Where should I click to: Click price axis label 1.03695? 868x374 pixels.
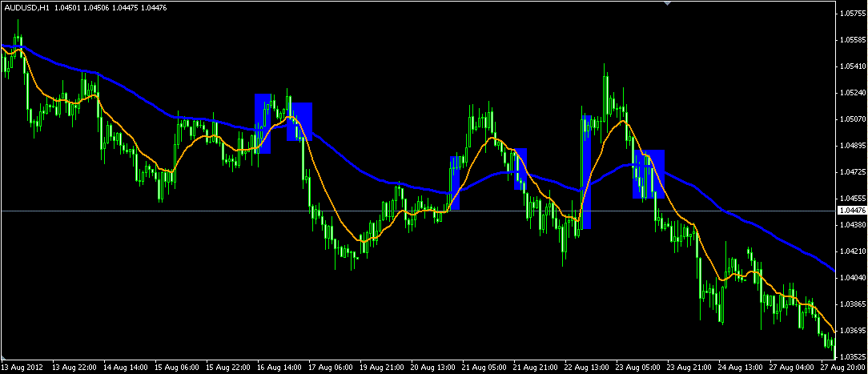(853, 331)
